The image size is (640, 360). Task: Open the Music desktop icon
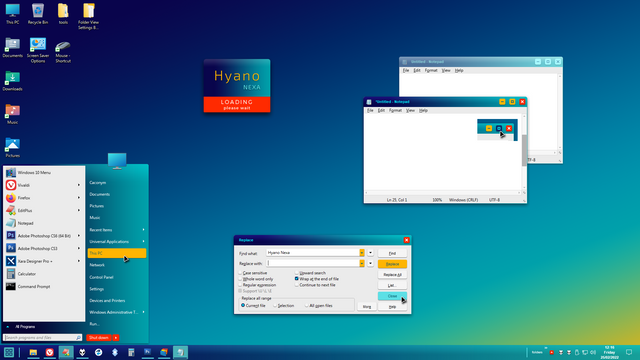point(12,114)
